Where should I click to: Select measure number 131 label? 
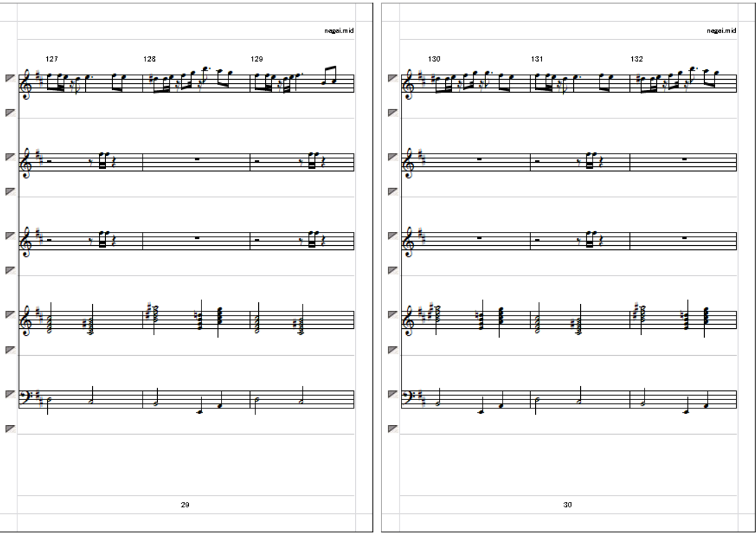(537, 59)
